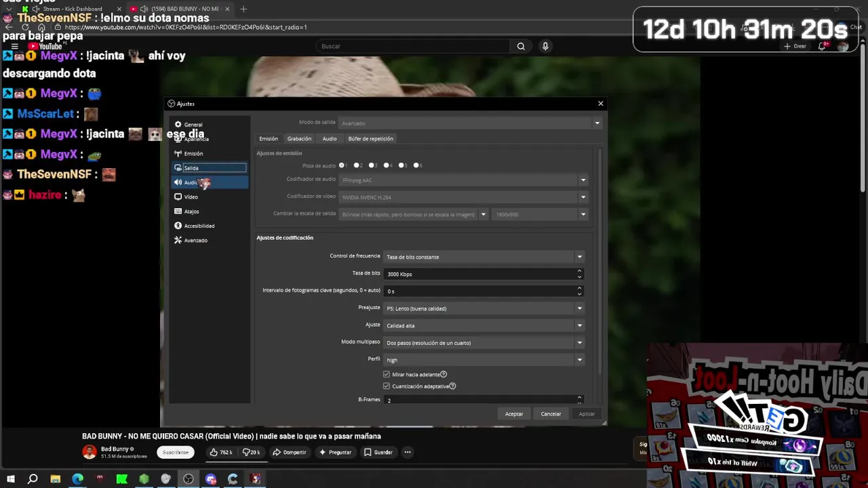
Task: Click Tasa de bits stepper arrows
Action: 579,274
